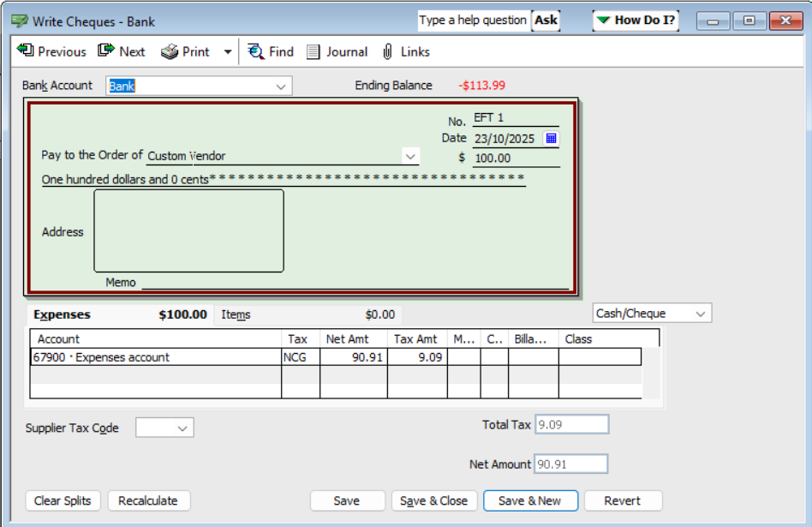Click the Recalculate button
Image resolution: width=812 pixels, height=527 pixels.
[148, 500]
